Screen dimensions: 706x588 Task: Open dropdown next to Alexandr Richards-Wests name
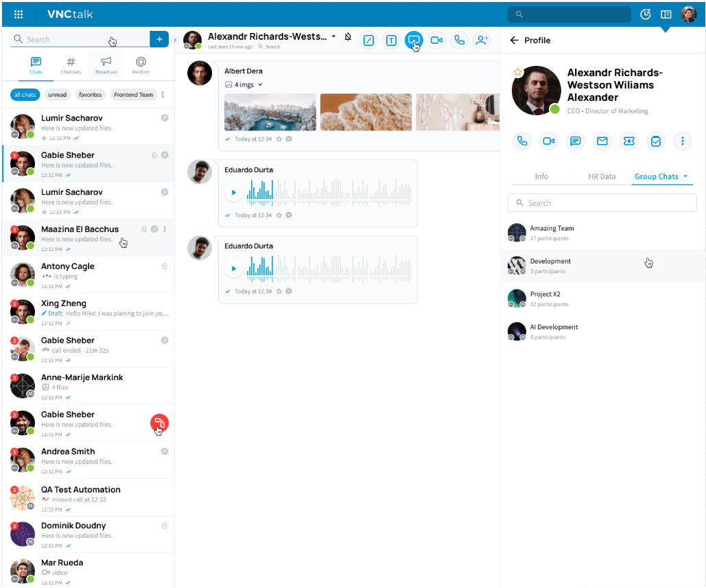(333, 36)
